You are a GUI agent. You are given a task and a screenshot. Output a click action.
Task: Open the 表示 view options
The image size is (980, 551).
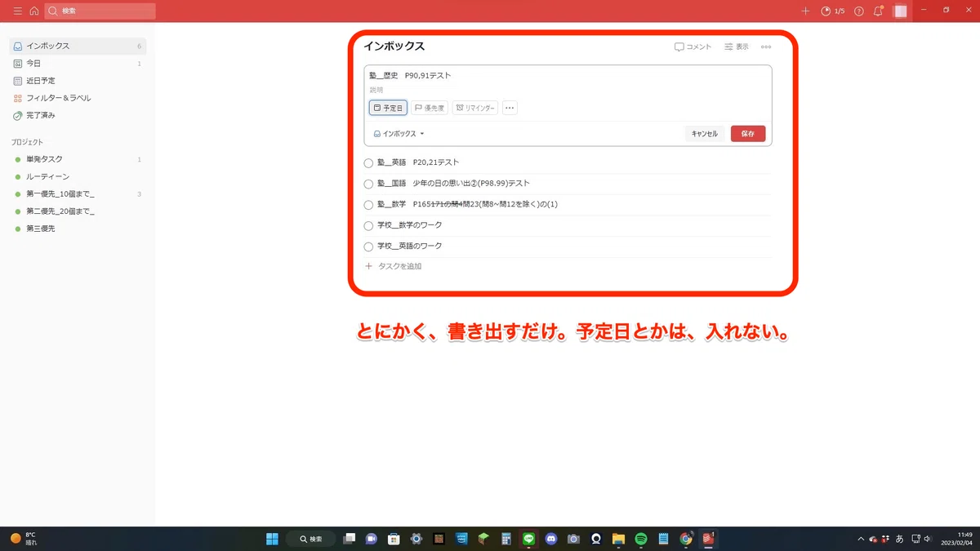tap(736, 47)
